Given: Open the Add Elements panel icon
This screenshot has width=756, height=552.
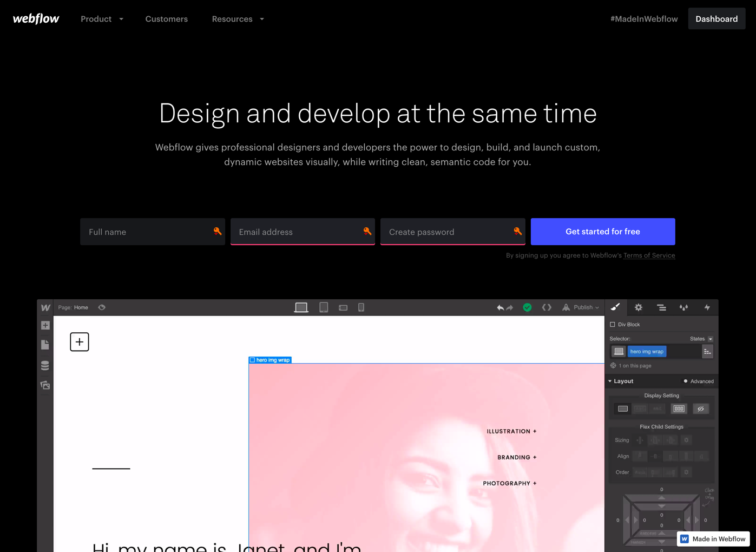Looking at the screenshot, I should [45, 325].
